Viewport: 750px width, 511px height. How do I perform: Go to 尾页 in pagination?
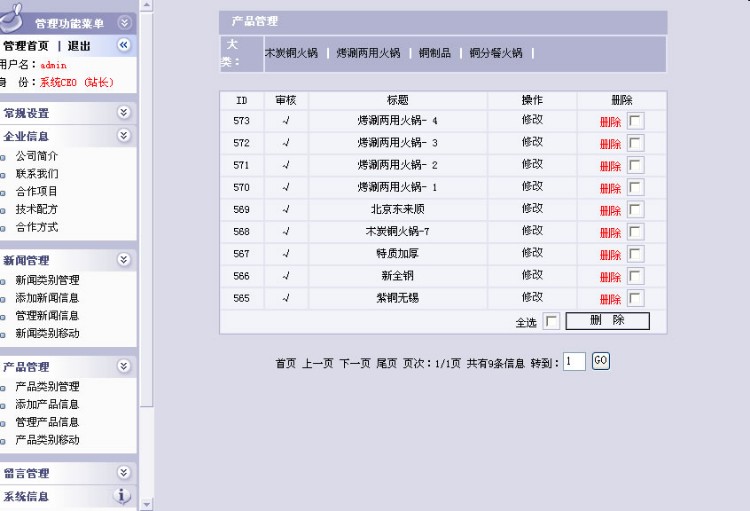click(x=386, y=364)
